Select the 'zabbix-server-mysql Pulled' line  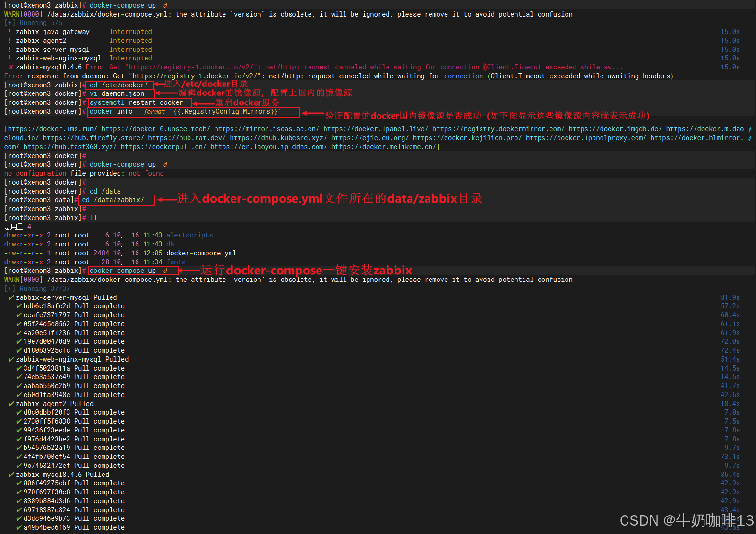(x=62, y=297)
